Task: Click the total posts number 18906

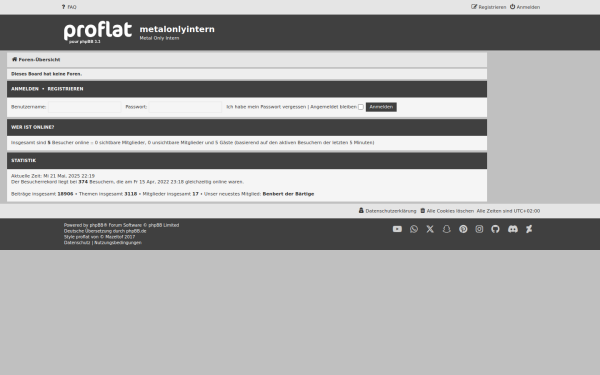Action: 65,194
